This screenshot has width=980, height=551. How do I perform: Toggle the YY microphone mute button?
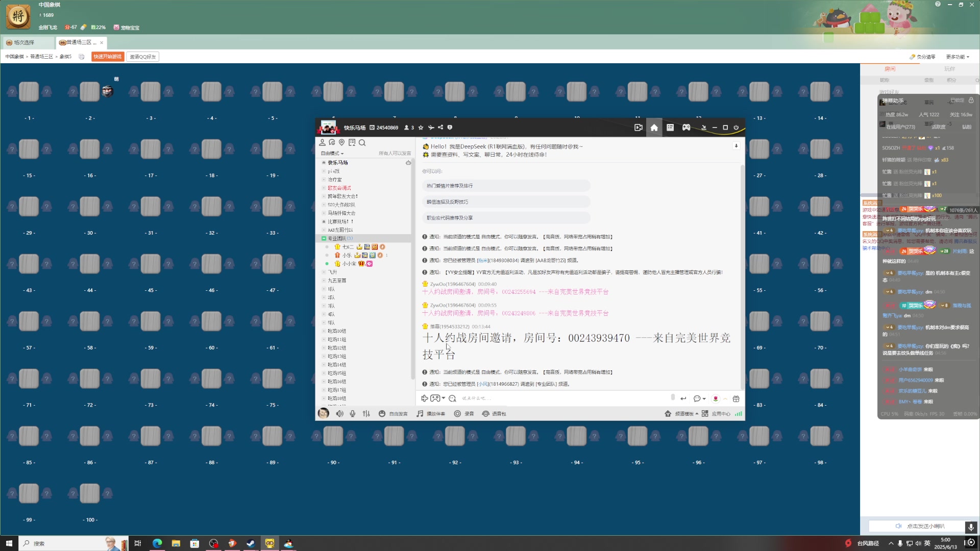352,414
